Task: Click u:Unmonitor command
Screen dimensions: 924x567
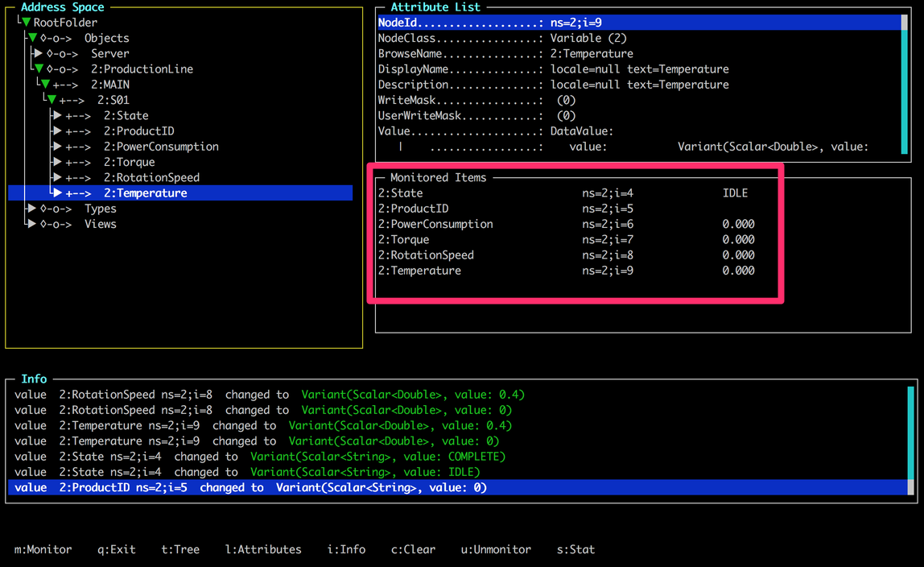Action: tap(496, 549)
